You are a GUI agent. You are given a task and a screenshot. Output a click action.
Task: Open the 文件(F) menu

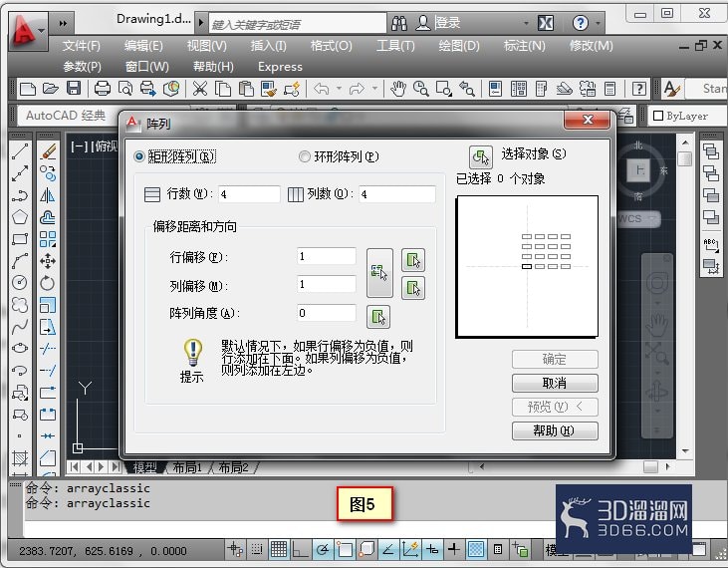coord(82,46)
